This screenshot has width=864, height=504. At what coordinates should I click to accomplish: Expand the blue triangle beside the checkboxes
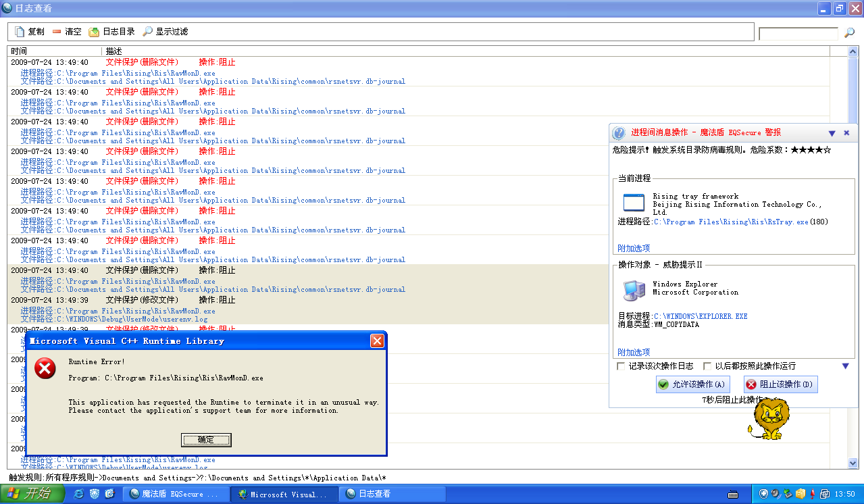click(845, 366)
